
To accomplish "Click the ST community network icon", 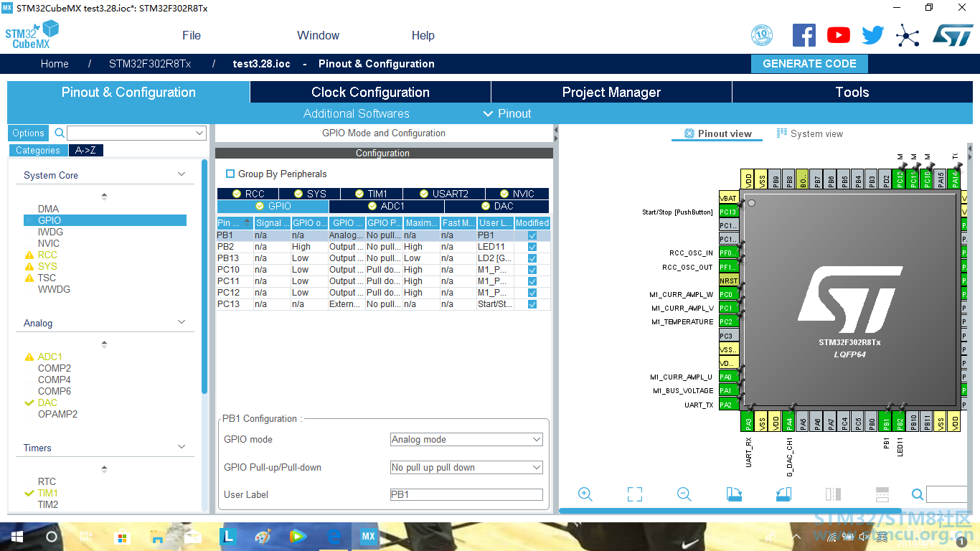I will tap(908, 35).
